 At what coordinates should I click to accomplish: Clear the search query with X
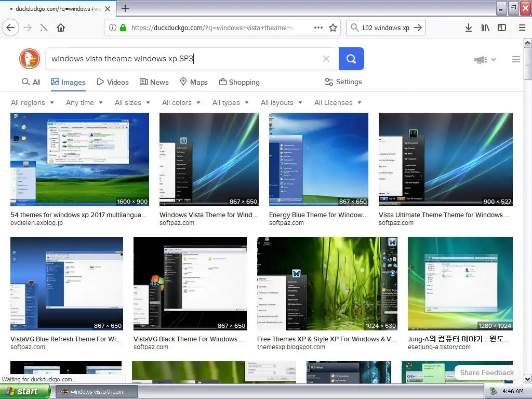pos(326,59)
